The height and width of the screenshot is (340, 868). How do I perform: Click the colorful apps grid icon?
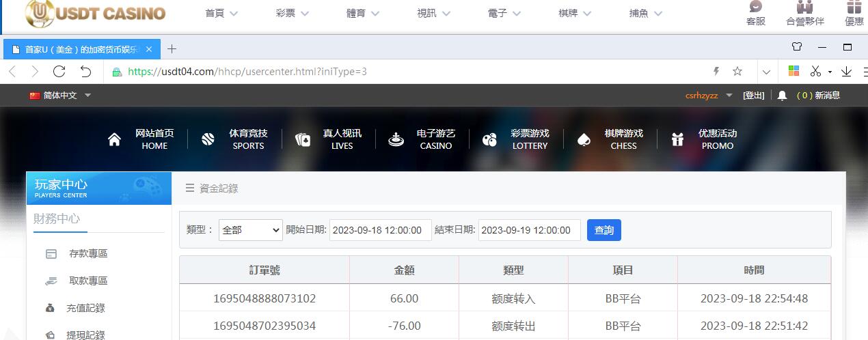[x=794, y=71]
